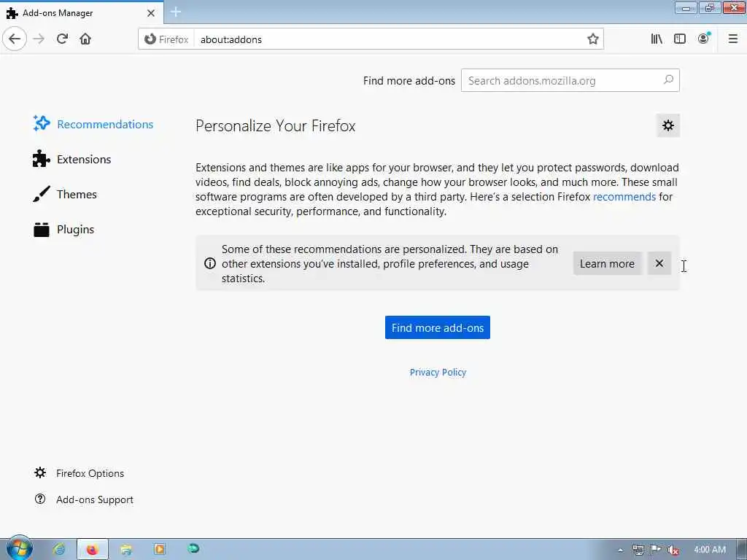
Task: Open Add-ons Support
Action: click(84, 499)
